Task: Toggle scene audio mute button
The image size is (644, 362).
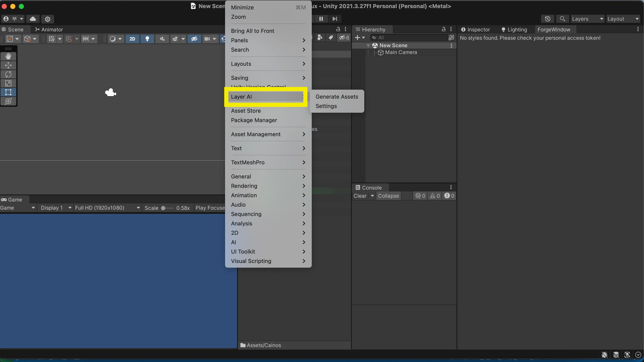Action: coord(162,39)
